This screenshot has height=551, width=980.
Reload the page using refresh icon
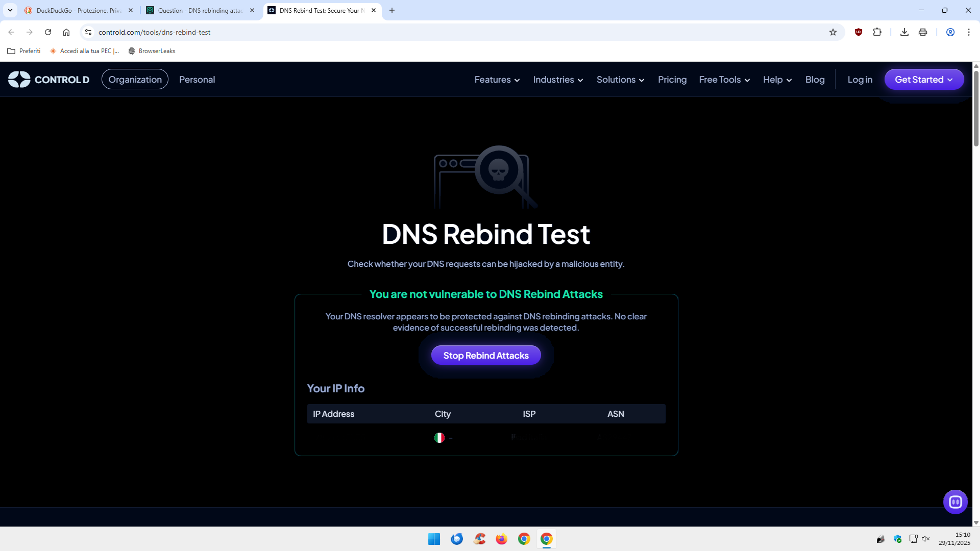(48, 32)
